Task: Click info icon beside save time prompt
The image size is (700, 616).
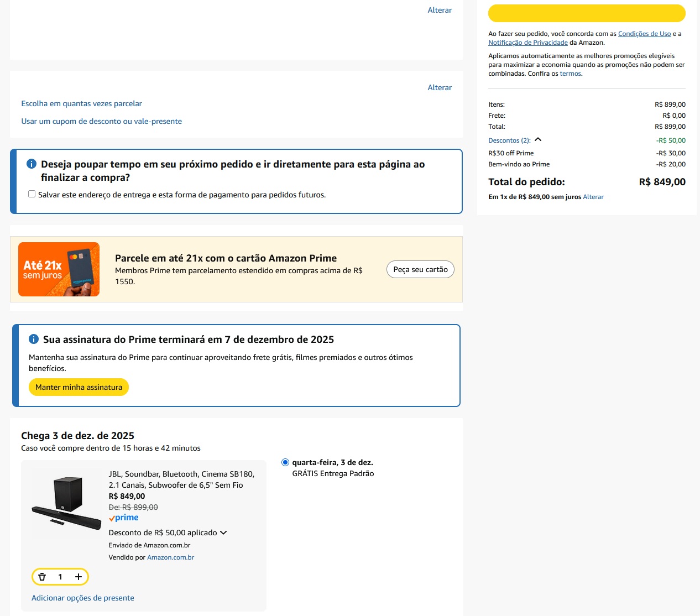Action: (x=32, y=164)
